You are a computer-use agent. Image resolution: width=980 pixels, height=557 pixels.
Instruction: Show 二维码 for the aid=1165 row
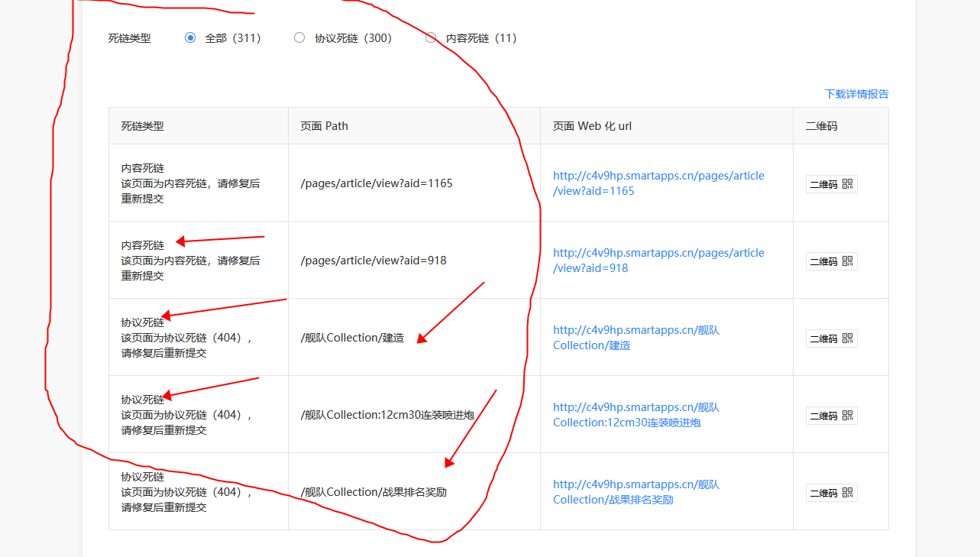pos(831,184)
